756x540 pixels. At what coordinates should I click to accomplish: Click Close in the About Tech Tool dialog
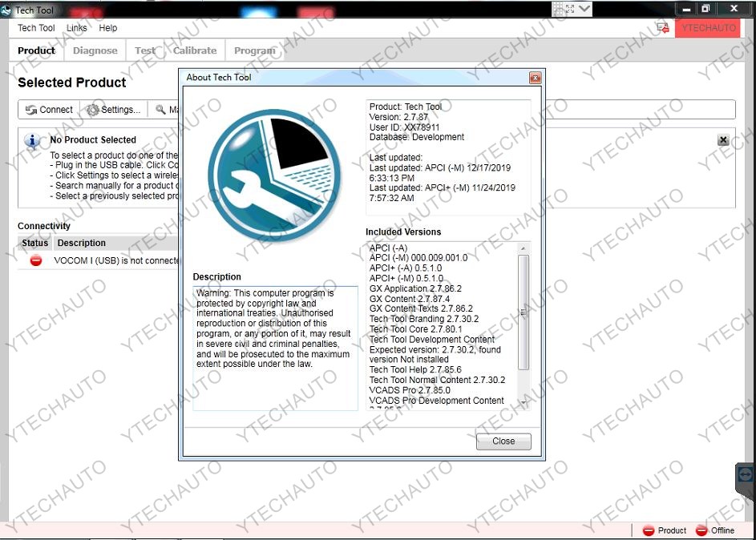503,441
